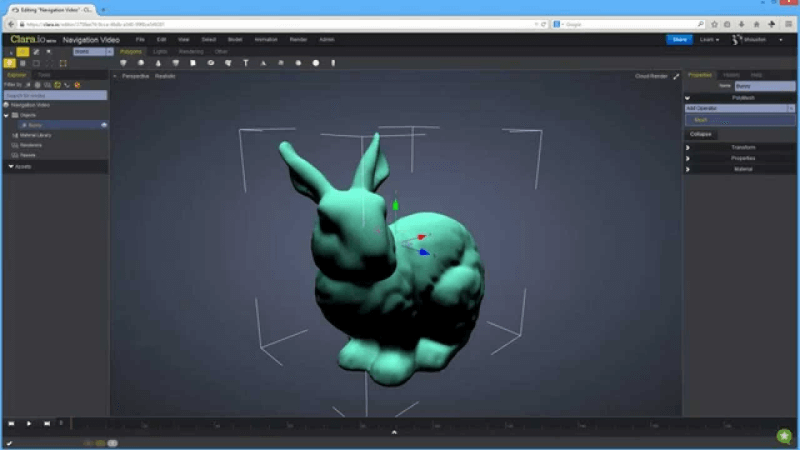Viewport: 800px width, 450px height.
Task: Open the View menu
Action: point(184,39)
